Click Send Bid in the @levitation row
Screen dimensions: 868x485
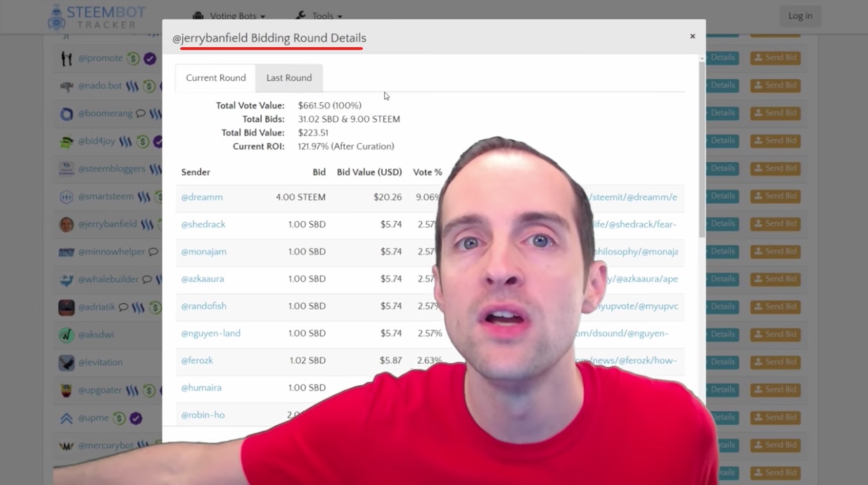coord(775,362)
